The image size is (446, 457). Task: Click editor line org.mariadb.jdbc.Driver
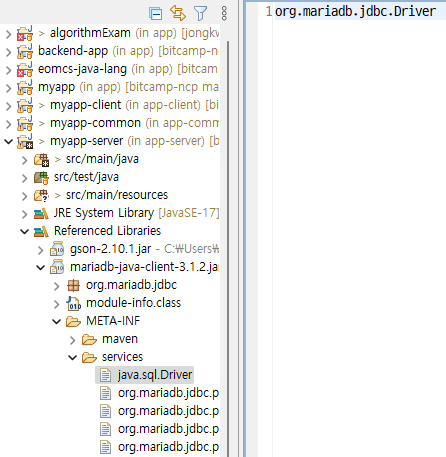[x=355, y=12]
